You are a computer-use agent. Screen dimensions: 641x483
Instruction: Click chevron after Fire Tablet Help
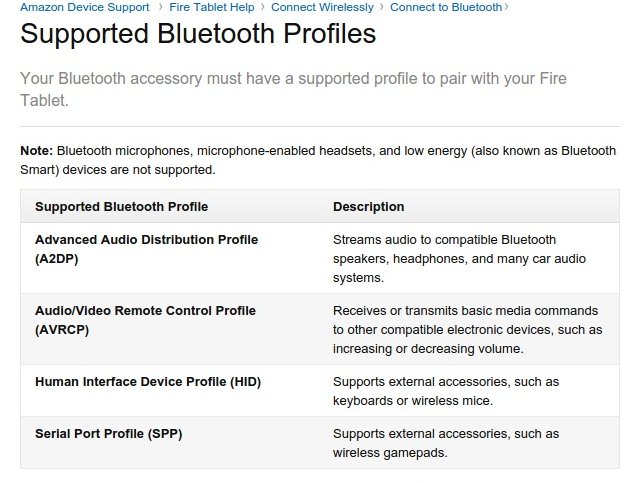[x=263, y=7]
